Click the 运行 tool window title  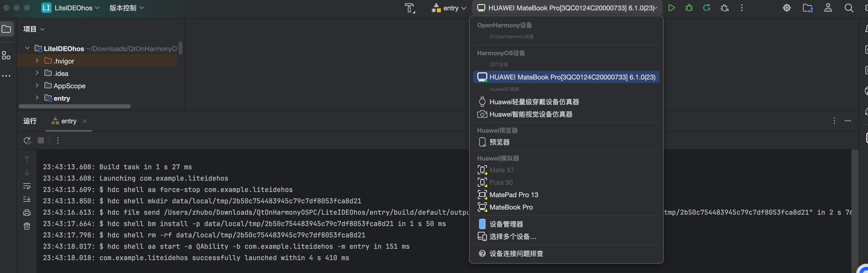click(30, 121)
